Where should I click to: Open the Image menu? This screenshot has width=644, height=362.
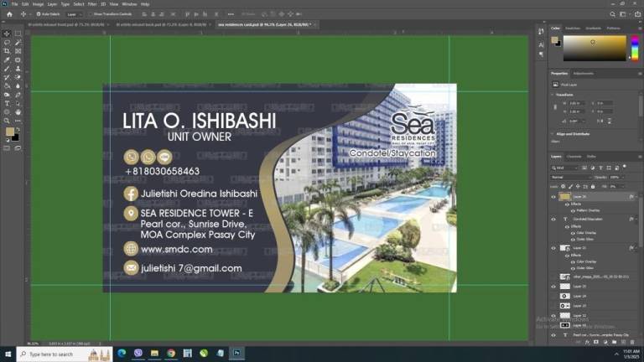(x=38, y=4)
